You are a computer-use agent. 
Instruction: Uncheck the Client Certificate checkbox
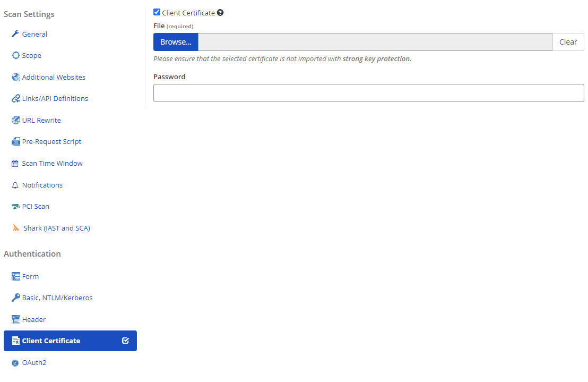coord(157,11)
